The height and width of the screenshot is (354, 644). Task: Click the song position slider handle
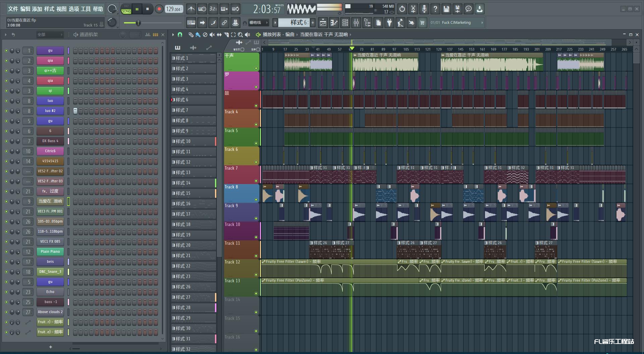(138, 23)
